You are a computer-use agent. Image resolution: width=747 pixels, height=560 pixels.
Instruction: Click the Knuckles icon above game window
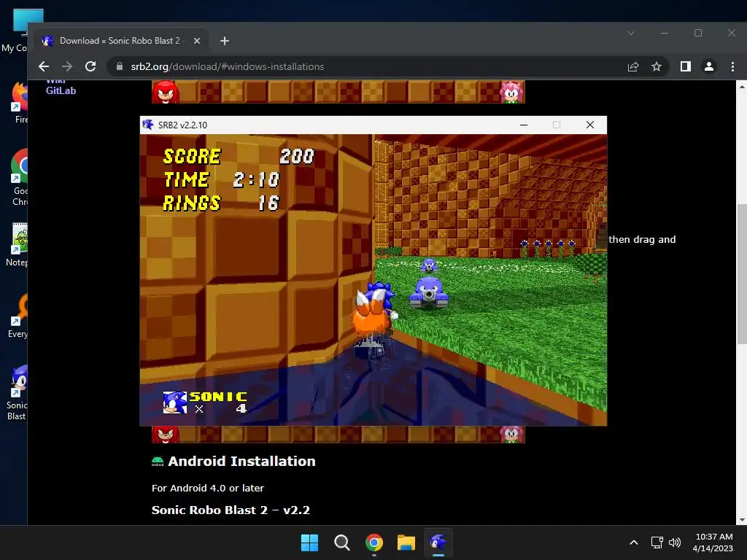coord(166,91)
